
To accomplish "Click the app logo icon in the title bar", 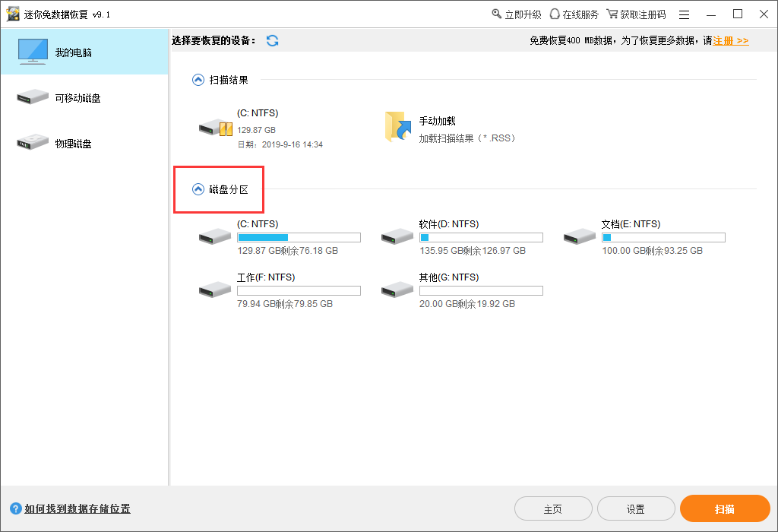I will (x=13, y=14).
